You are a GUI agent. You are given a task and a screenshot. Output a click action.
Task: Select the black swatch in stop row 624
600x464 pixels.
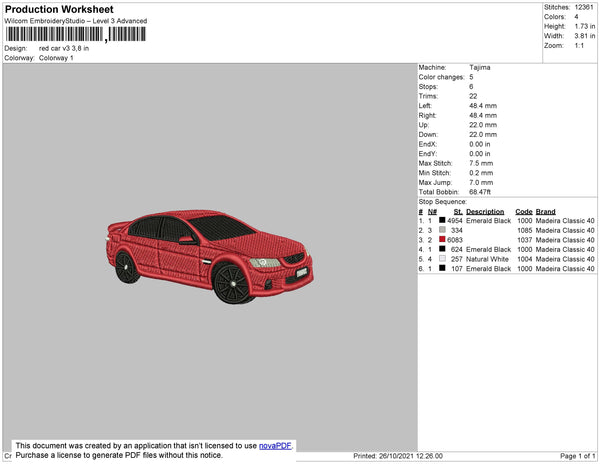point(442,249)
